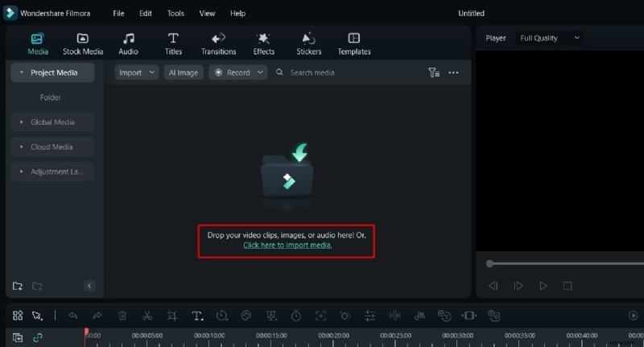Click the filter and sort media icon

click(434, 72)
